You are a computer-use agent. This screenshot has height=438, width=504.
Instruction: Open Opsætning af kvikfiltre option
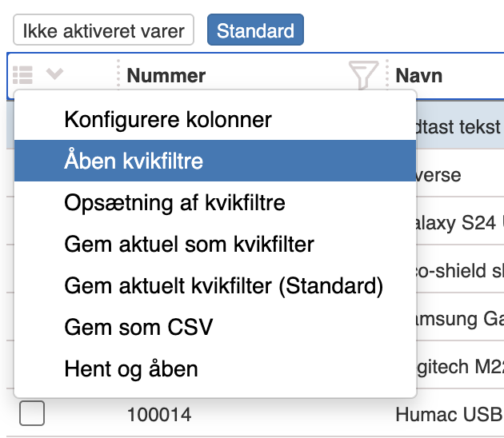point(174,202)
